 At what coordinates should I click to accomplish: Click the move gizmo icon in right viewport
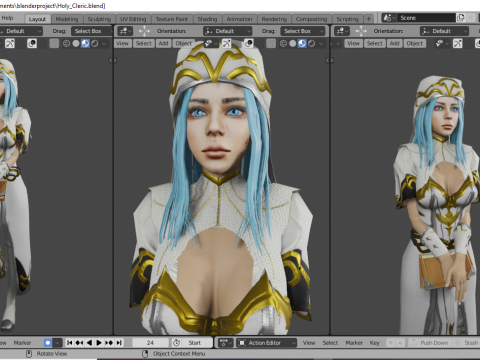[x=361, y=31]
